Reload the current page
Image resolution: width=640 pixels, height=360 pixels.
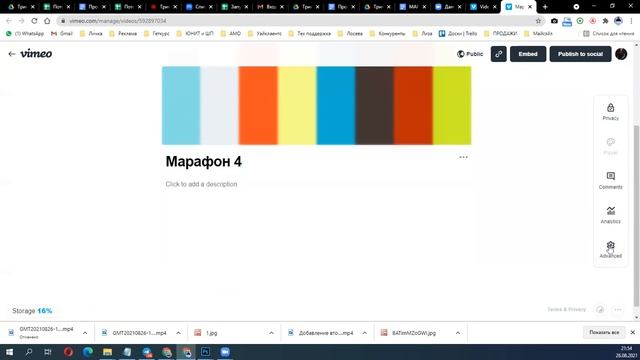pyautogui.click(x=34, y=21)
